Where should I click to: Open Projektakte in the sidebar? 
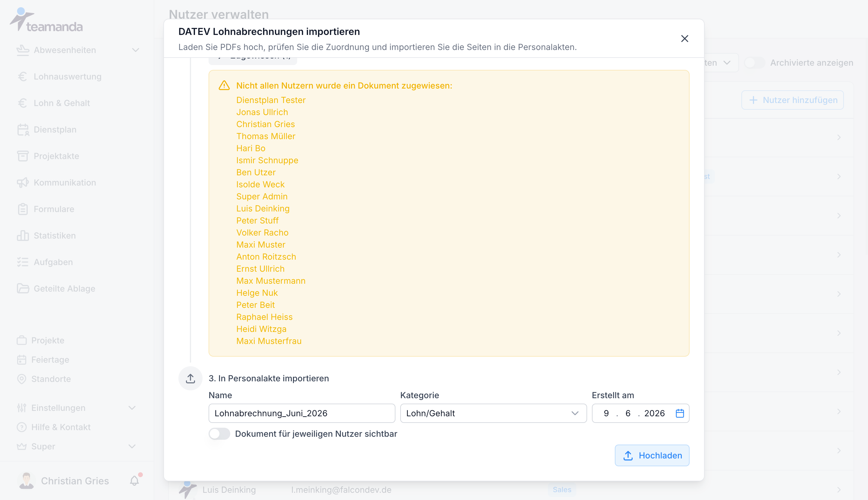56,156
